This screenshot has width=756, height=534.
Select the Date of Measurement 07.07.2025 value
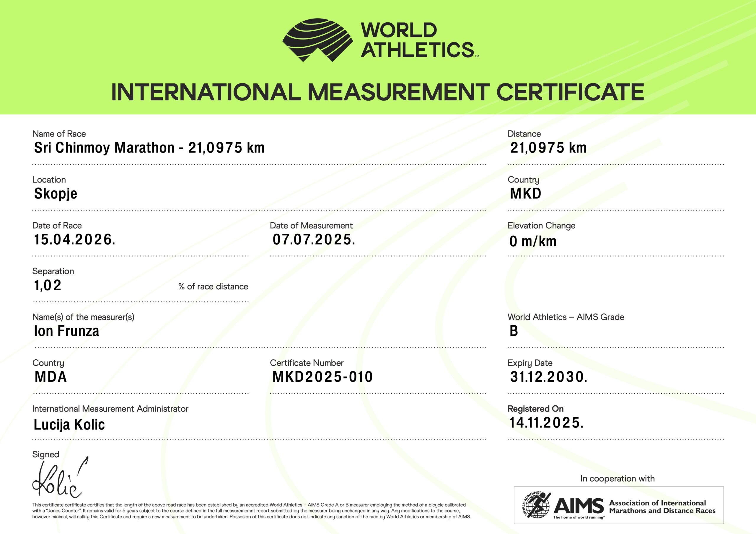(314, 239)
